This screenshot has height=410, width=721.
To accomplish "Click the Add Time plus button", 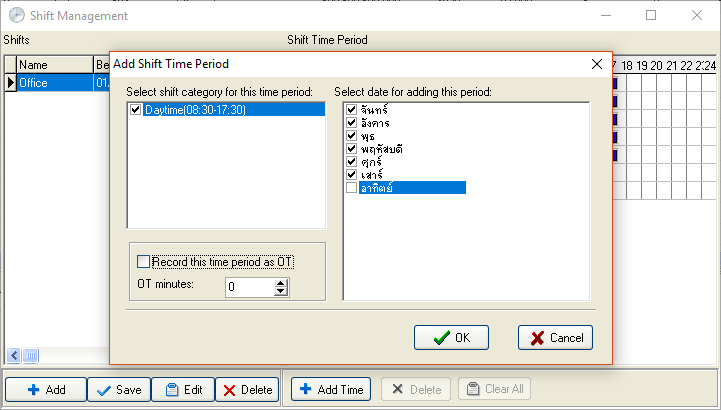I will (x=331, y=389).
